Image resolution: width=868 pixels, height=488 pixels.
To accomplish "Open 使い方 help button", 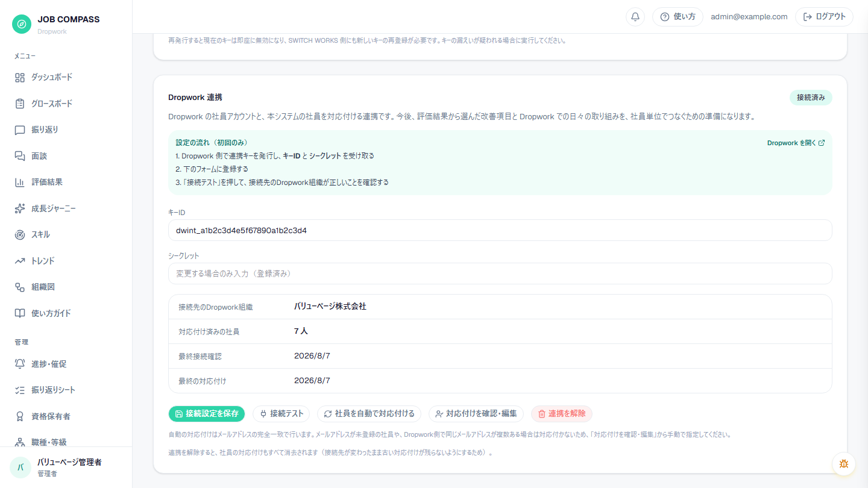I will [x=678, y=17].
